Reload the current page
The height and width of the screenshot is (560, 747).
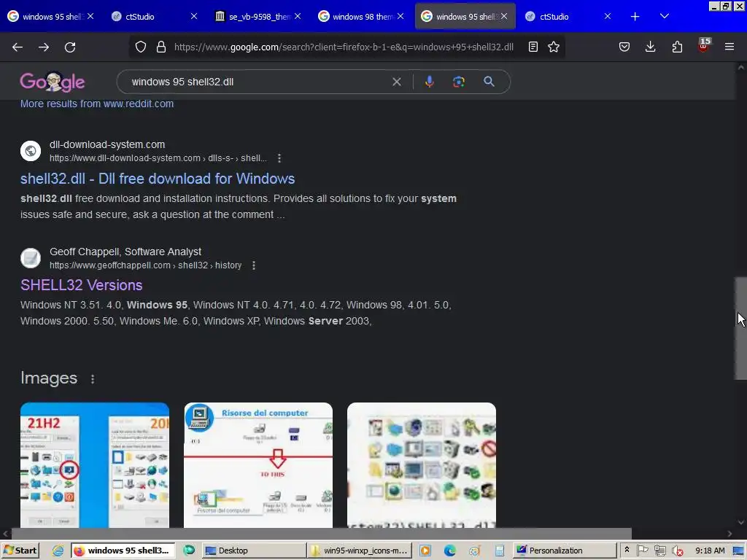point(70,47)
